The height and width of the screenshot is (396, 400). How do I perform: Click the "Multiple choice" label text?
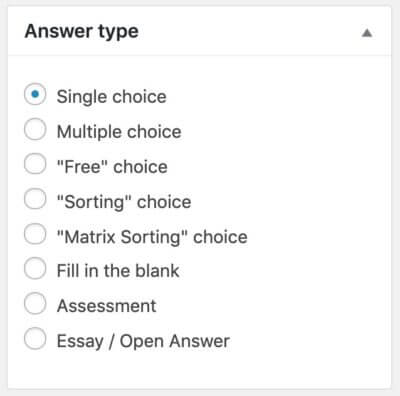click(x=119, y=132)
